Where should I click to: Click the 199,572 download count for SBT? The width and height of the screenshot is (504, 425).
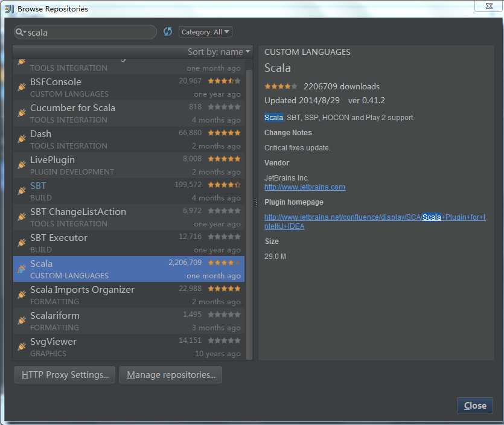188,185
